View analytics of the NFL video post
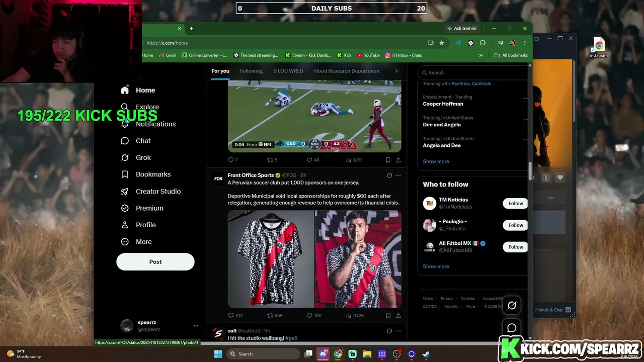 [354, 160]
